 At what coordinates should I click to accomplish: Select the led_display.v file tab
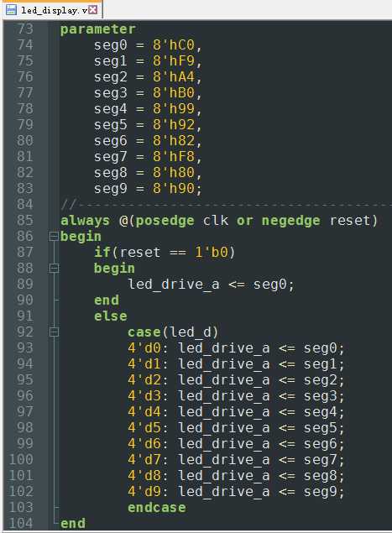53,9
